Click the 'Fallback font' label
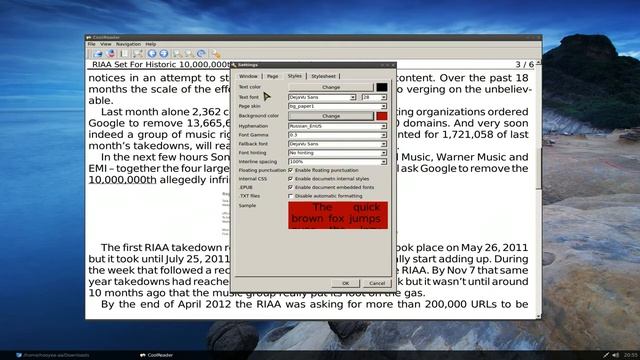This screenshot has width=640, height=360. pos(253,144)
